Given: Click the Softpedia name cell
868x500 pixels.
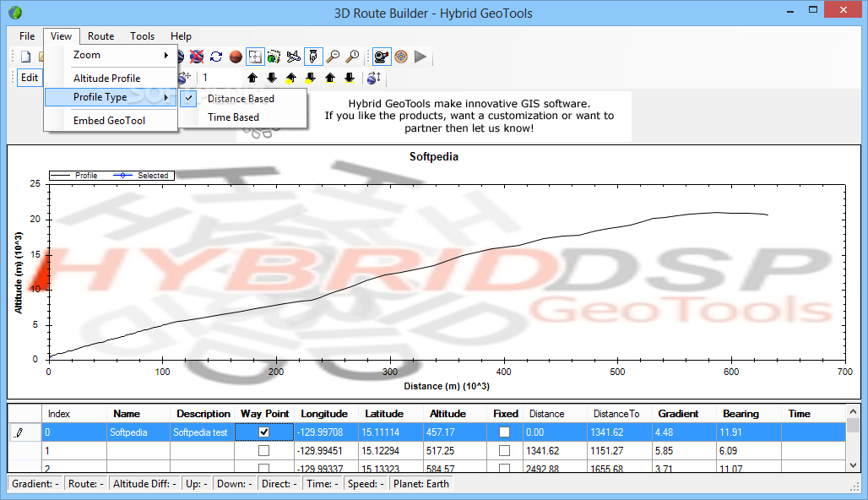Looking at the screenshot, I should click(x=138, y=432).
